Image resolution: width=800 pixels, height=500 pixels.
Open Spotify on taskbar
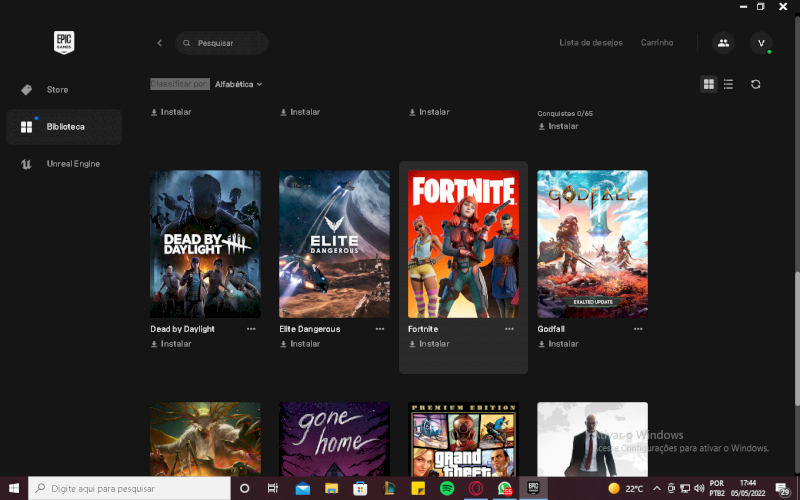coord(447,488)
